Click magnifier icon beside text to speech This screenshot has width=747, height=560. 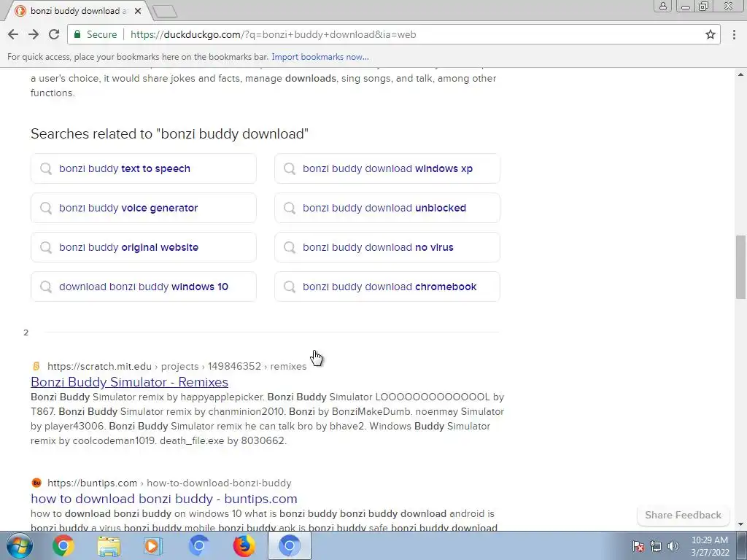coord(46,168)
